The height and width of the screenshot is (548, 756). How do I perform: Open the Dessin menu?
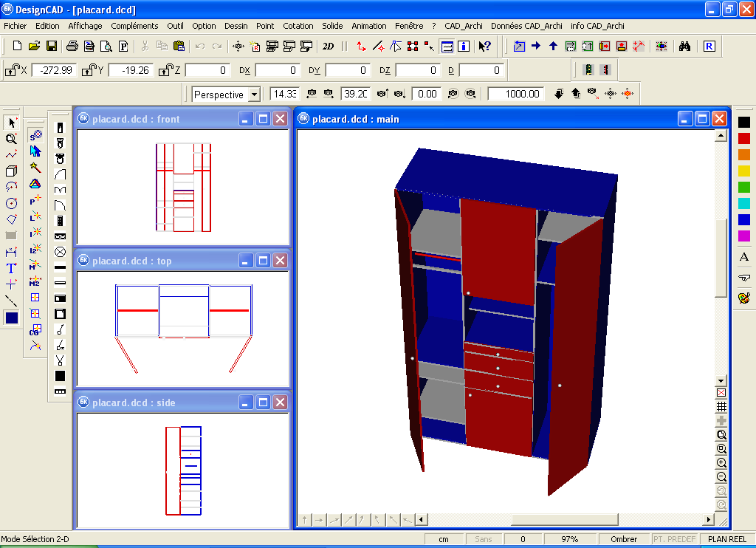[x=236, y=25]
